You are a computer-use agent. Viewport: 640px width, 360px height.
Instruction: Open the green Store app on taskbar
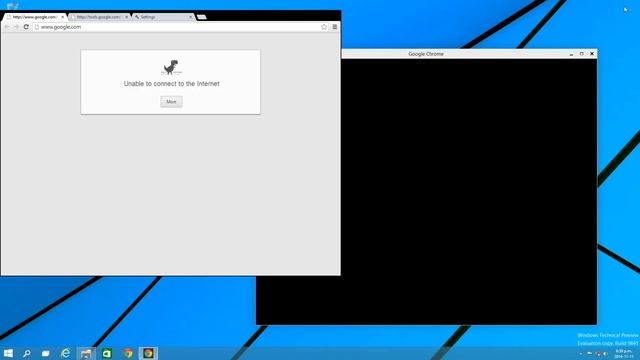(x=107, y=353)
